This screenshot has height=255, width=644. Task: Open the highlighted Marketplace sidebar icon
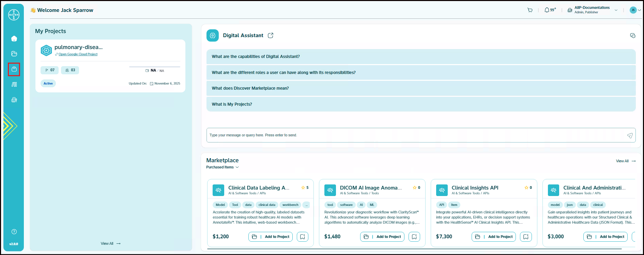click(x=14, y=69)
